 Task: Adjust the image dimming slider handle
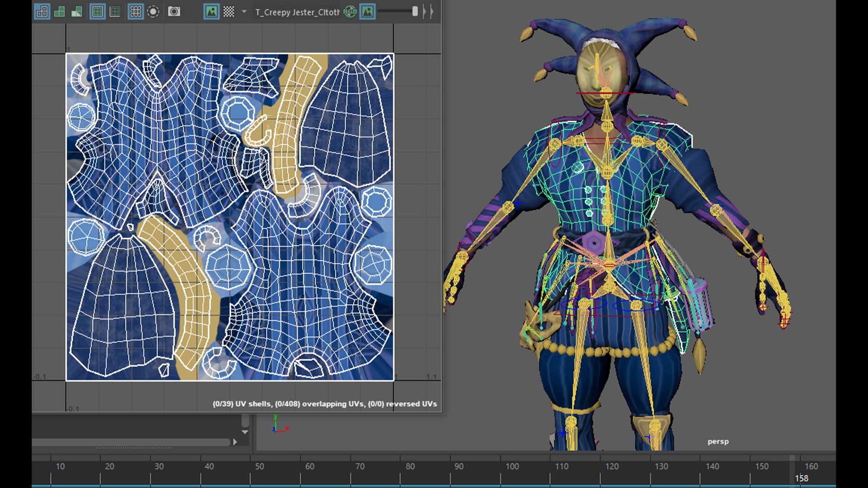[415, 12]
